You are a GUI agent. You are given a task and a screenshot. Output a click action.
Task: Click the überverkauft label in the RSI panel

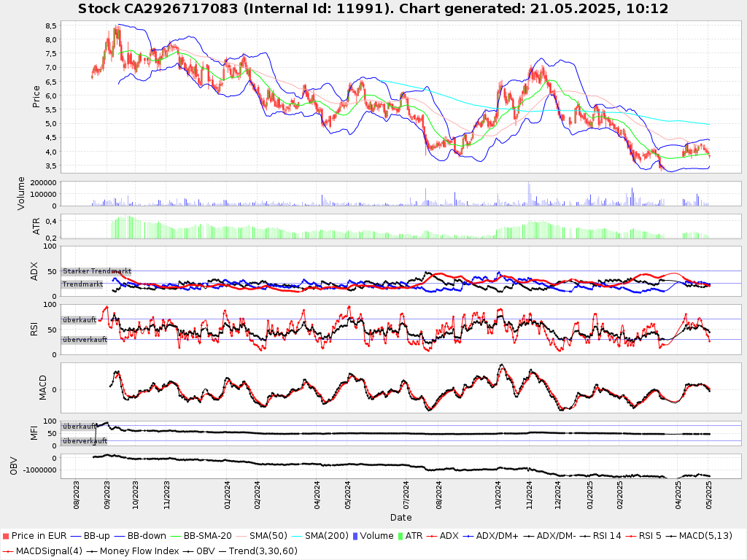click(85, 340)
